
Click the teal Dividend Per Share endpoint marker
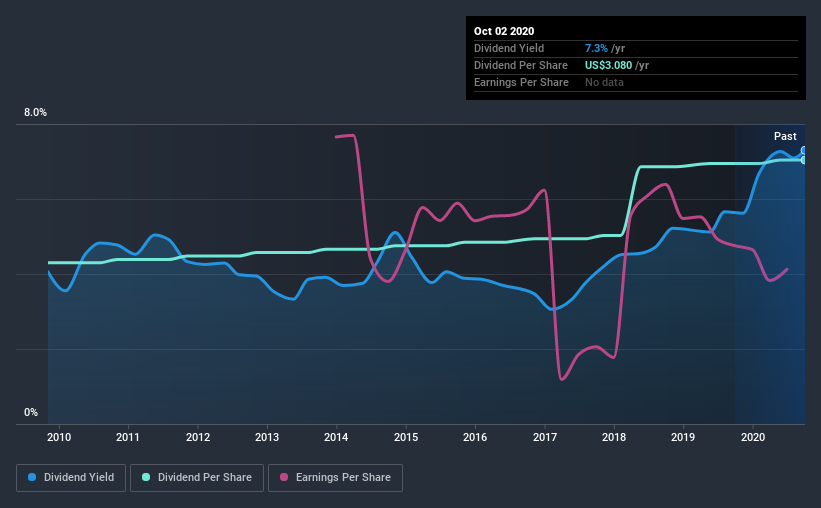click(x=803, y=160)
